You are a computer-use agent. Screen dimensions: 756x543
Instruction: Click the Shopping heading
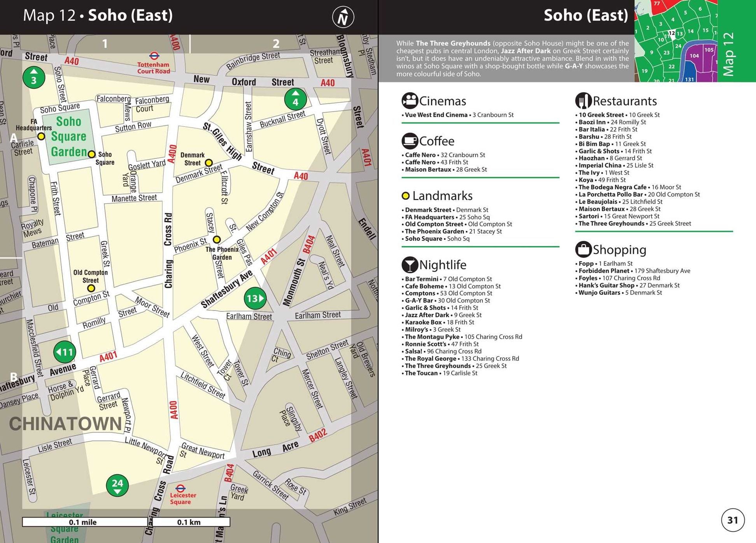point(619,250)
